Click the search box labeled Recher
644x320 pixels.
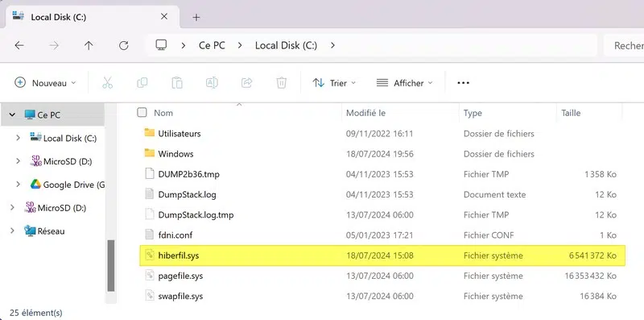(x=625, y=45)
